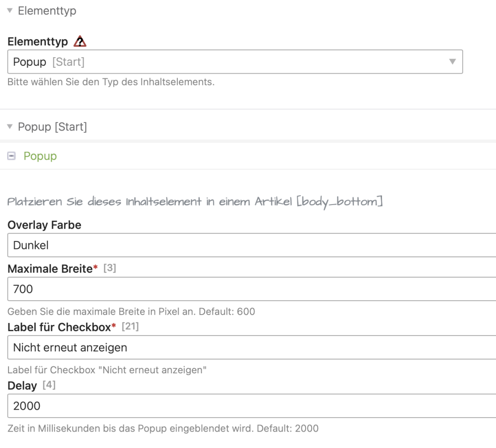The height and width of the screenshot is (448, 496).
Task: Click the Popup [Start] legend title
Action: [x=52, y=127]
